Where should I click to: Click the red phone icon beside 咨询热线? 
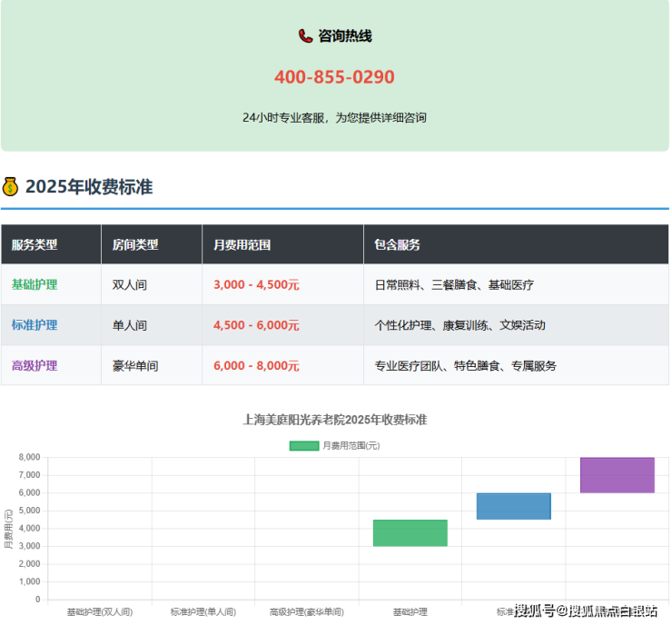coord(305,36)
